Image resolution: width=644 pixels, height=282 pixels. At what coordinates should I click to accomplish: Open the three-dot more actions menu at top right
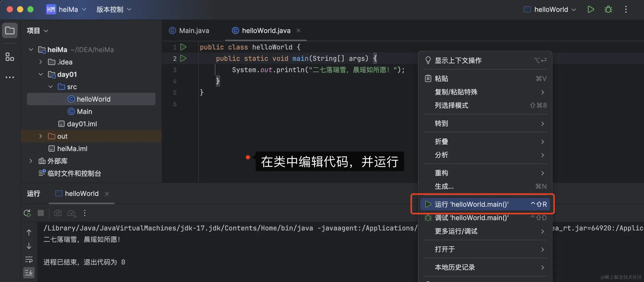click(x=626, y=10)
